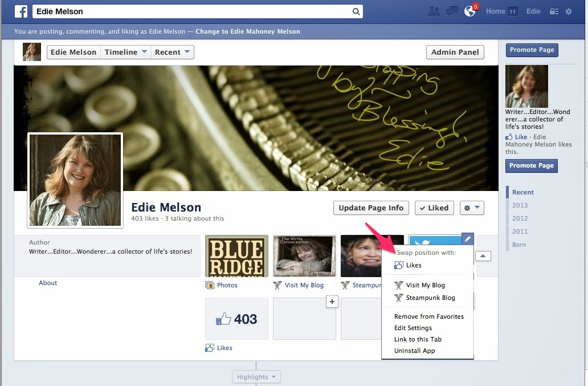Viewport: 588px width, 386px height.
Task: Click the plus icon to add app
Action: click(x=332, y=302)
